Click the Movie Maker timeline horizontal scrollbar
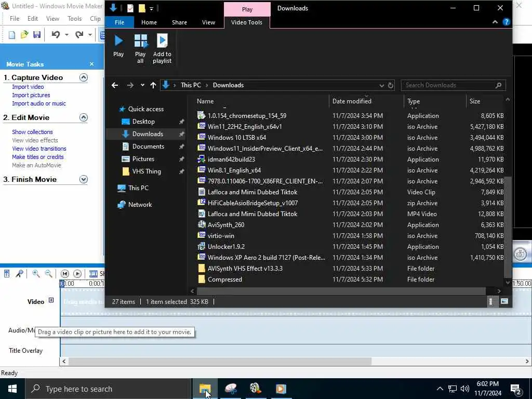532x399 pixels. pyautogui.click(x=220, y=362)
